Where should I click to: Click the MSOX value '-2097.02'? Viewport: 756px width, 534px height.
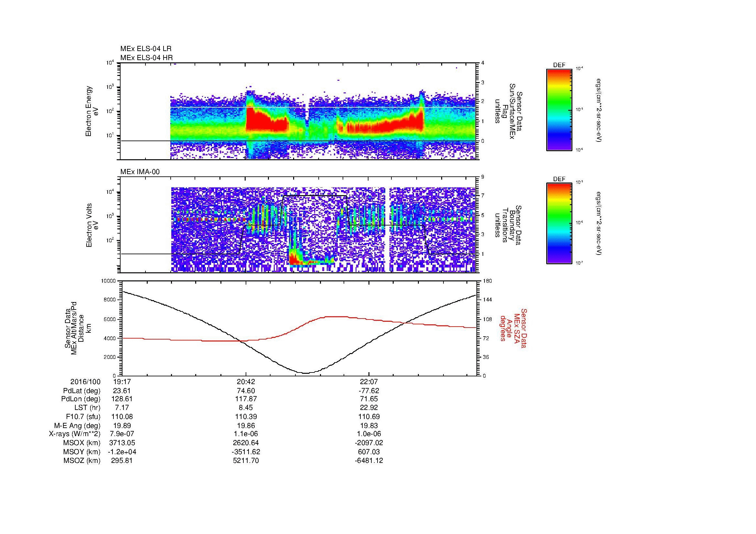pyautogui.click(x=369, y=443)
